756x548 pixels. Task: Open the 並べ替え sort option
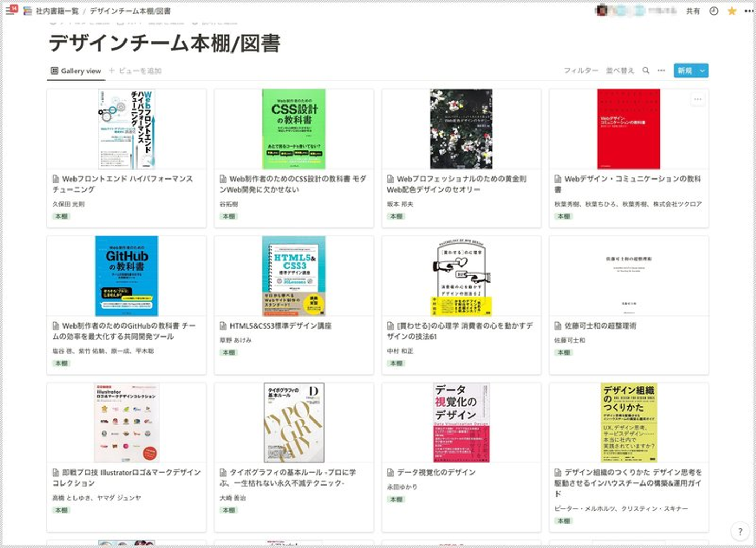click(620, 70)
